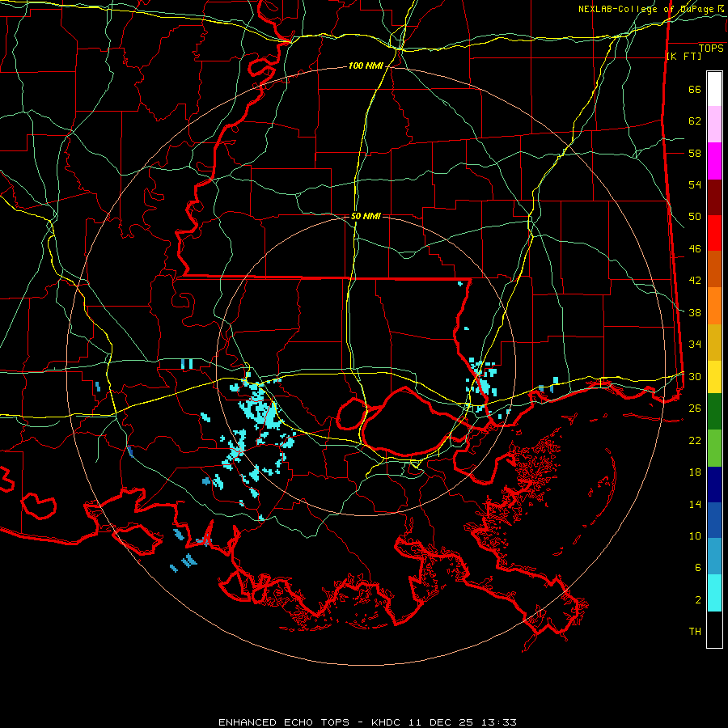Click the '22' legend value
The width and height of the screenshot is (728, 728).
(695, 440)
